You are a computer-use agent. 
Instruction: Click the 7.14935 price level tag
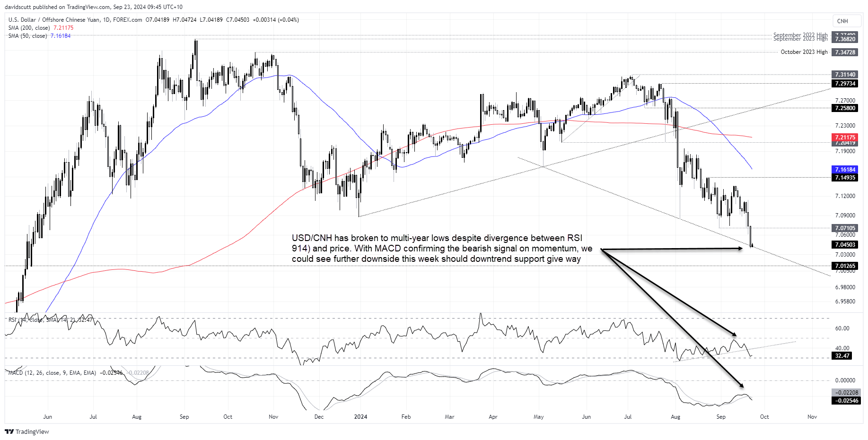[x=845, y=178]
